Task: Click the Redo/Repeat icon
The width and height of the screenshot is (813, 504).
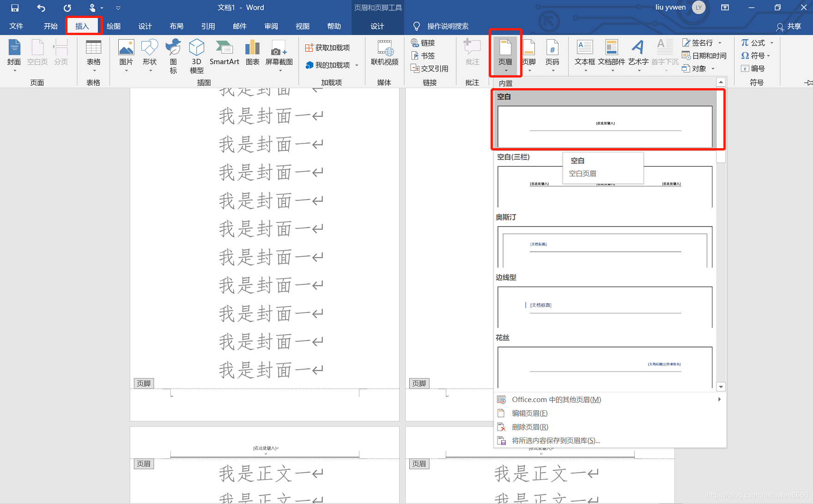Action: tap(67, 8)
